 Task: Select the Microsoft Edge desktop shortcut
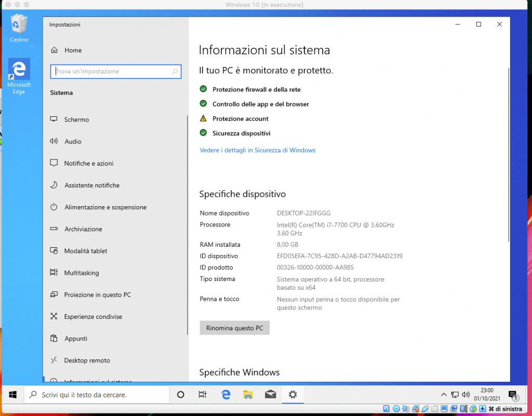tap(19, 77)
